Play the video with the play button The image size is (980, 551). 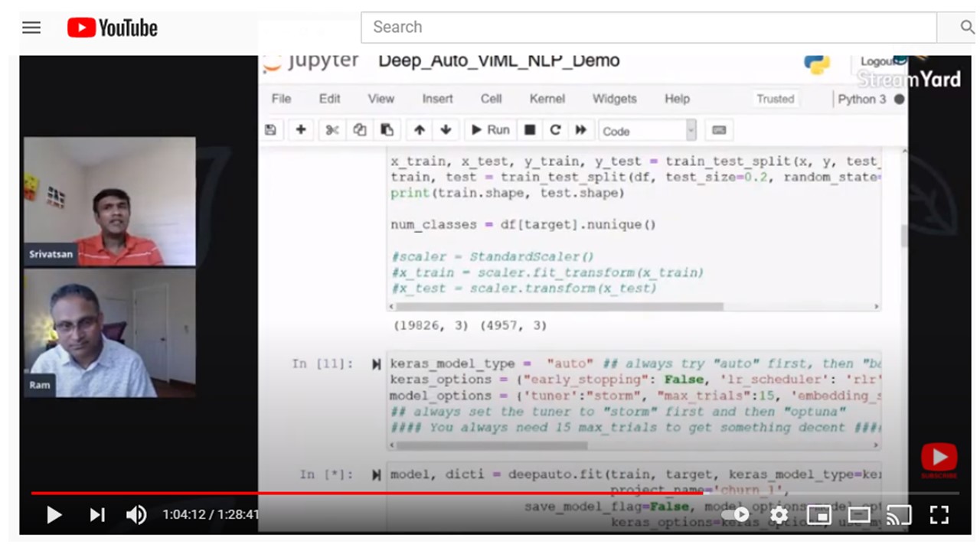click(54, 515)
